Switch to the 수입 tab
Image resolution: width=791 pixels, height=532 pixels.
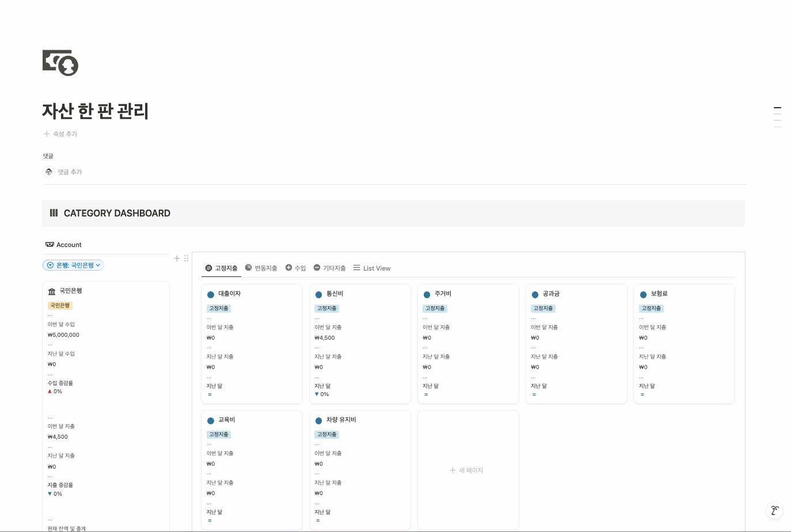296,268
